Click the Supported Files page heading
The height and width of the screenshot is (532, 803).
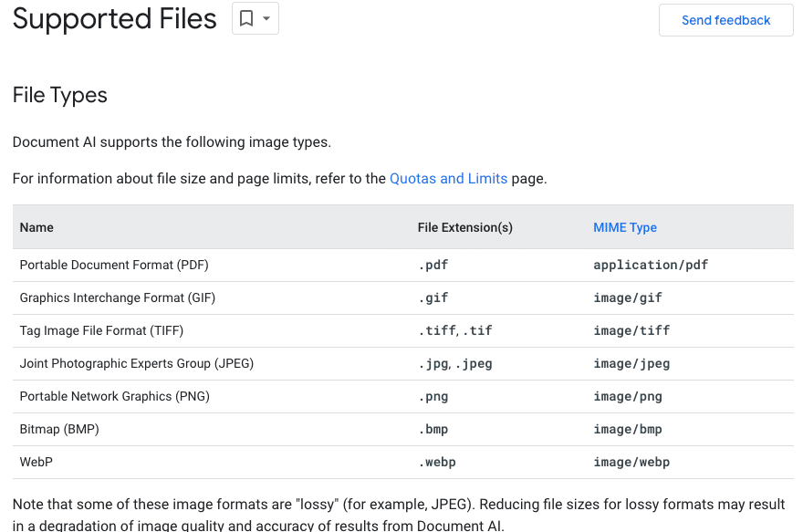(114, 19)
